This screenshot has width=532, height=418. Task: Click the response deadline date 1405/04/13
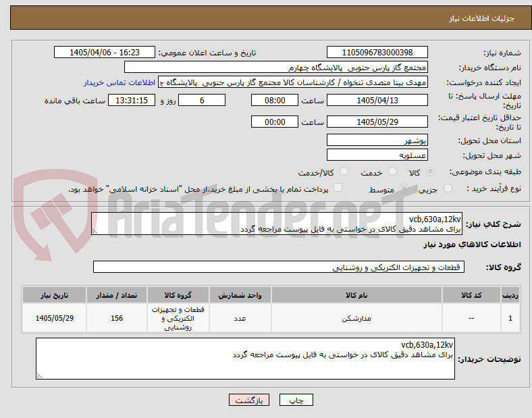click(x=377, y=101)
